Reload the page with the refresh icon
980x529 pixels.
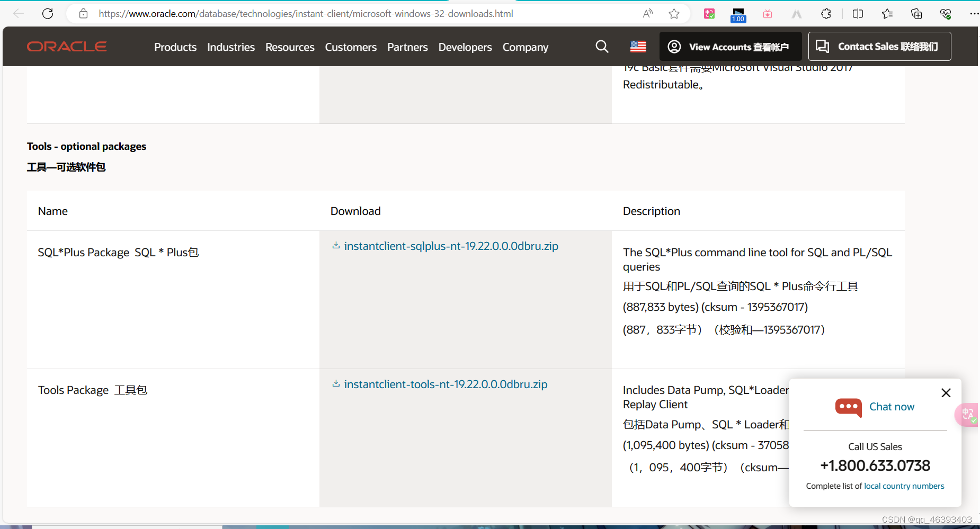pos(48,14)
